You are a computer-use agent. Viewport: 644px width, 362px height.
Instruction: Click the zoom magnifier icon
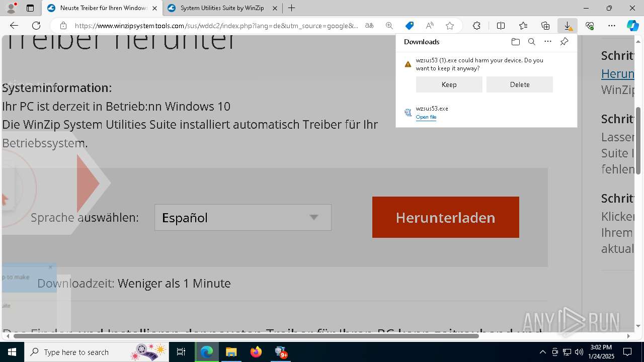(389, 26)
